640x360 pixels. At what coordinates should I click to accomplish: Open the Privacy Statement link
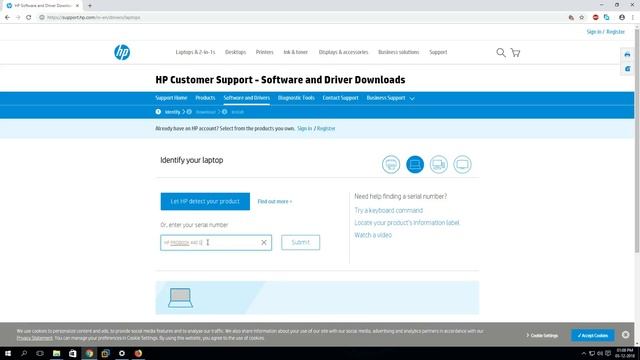[x=35, y=338]
